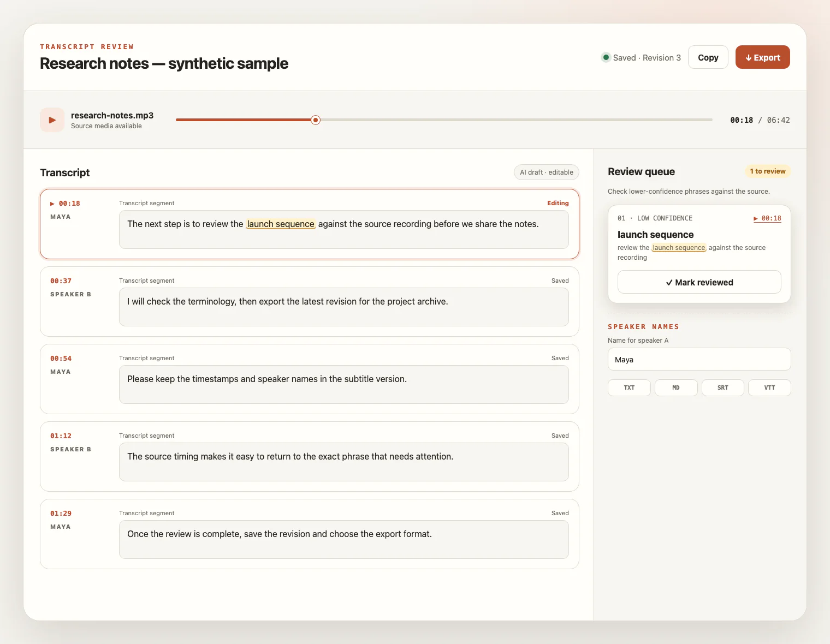Edit the 'Please keep the timestamps' segment
This screenshot has width=830, height=644.
coord(344,384)
